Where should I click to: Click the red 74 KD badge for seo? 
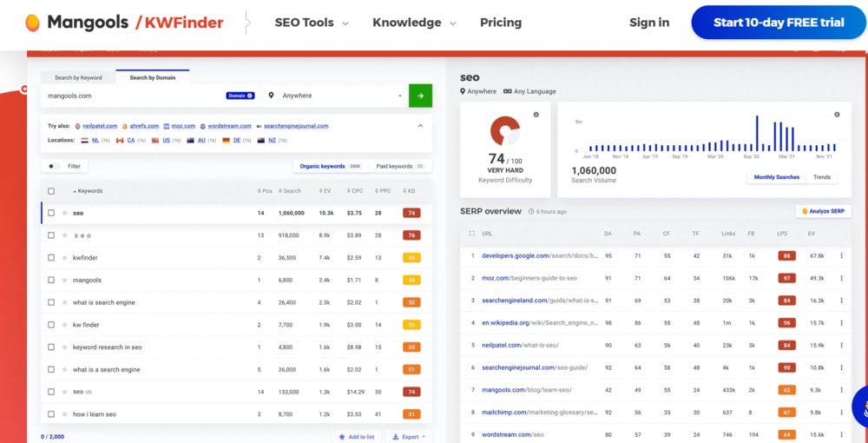(411, 213)
